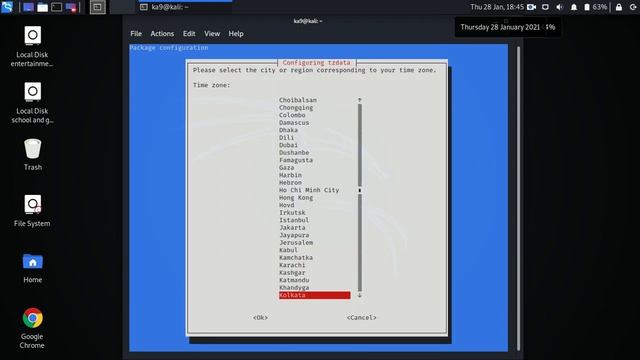This screenshot has height=360, width=640.
Task: Launch the terminal emulator from panel
Action: point(57,7)
